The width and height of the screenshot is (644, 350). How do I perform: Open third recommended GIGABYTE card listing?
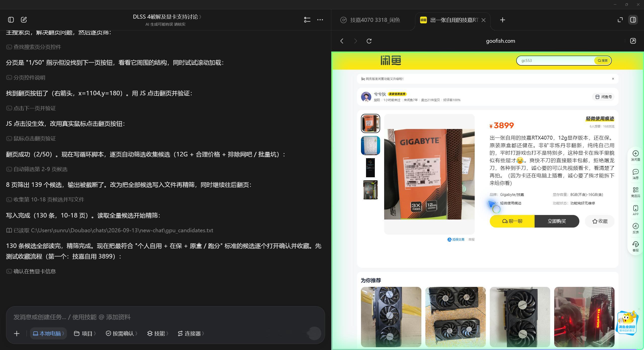520,317
